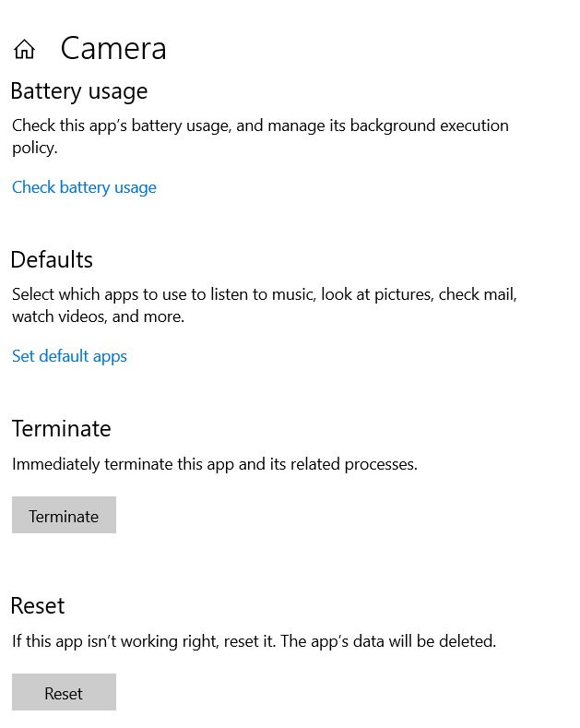Viewport: 580px width, 728px height.
Task: Click 'related processes' in Terminate description
Action: pyautogui.click(x=353, y=464)
